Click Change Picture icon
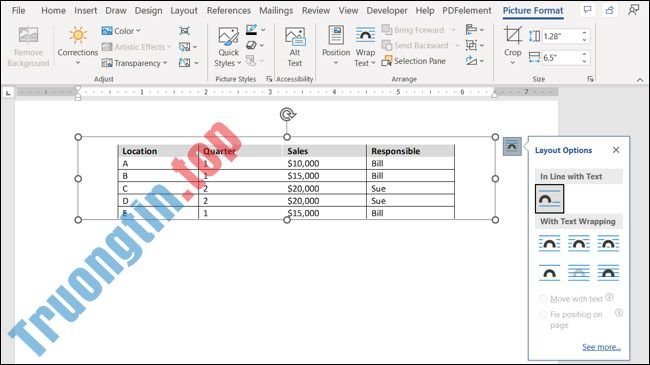Screen dimensions: 650x365 188,47
